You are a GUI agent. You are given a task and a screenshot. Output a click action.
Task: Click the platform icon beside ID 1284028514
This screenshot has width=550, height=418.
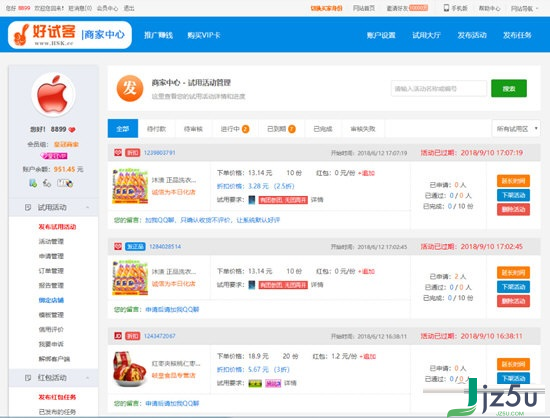click(118, 246)
